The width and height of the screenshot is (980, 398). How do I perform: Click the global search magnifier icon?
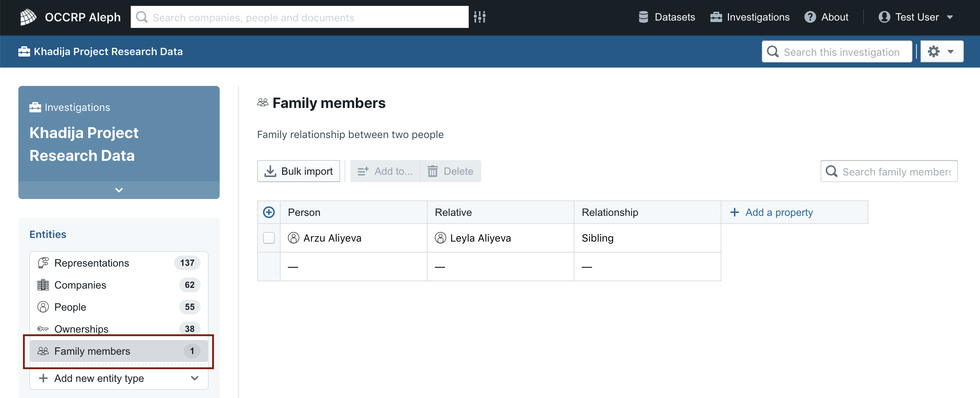(x=142, y=17)
